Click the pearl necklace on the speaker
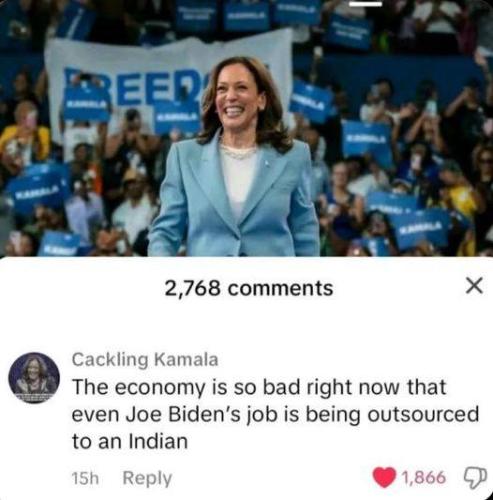This screenshot has height=500, width=493. pos(238,151)
